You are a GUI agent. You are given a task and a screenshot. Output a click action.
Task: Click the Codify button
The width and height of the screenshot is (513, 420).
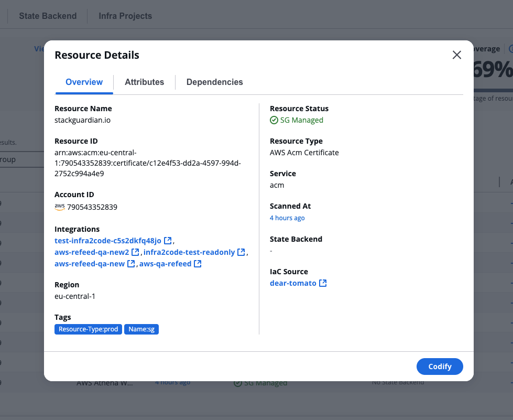440,366
